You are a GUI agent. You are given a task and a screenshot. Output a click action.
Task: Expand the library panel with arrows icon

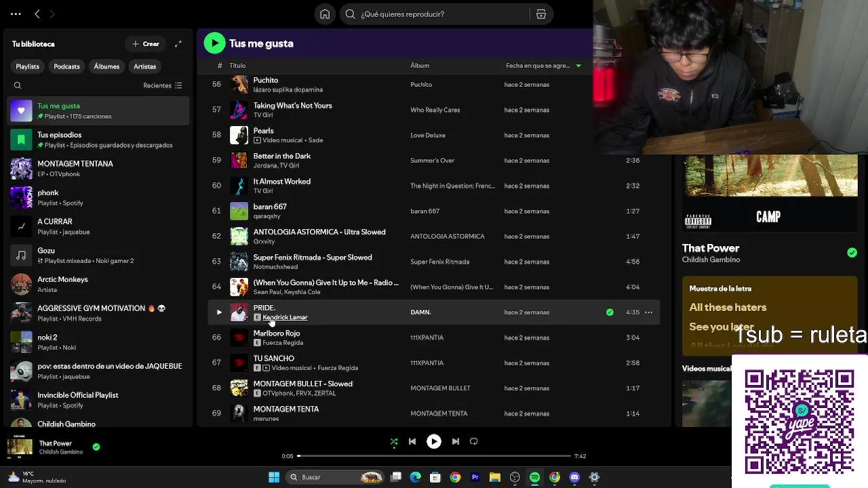point(178,44)
